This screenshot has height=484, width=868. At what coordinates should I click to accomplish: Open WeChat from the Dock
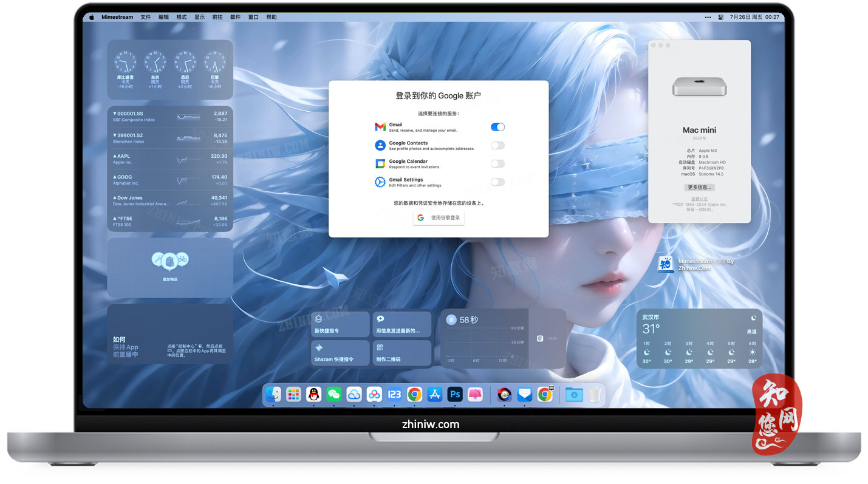coord(334,394)
